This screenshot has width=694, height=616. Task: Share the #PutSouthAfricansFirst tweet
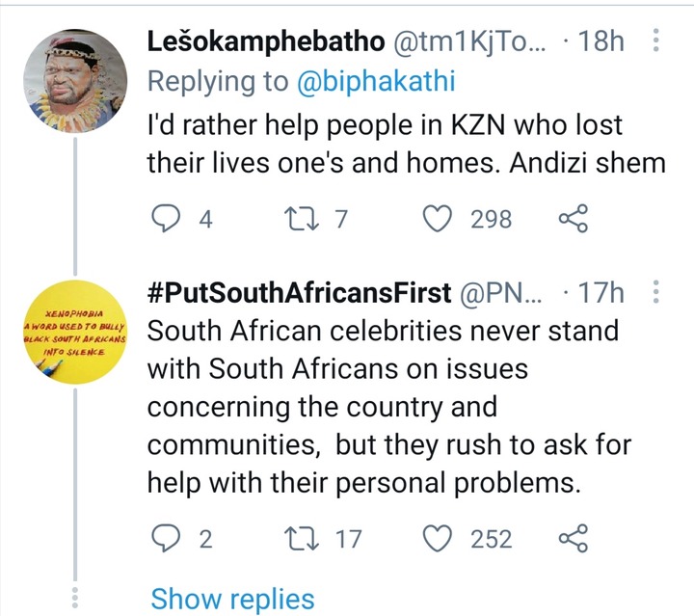click(574, 538)
